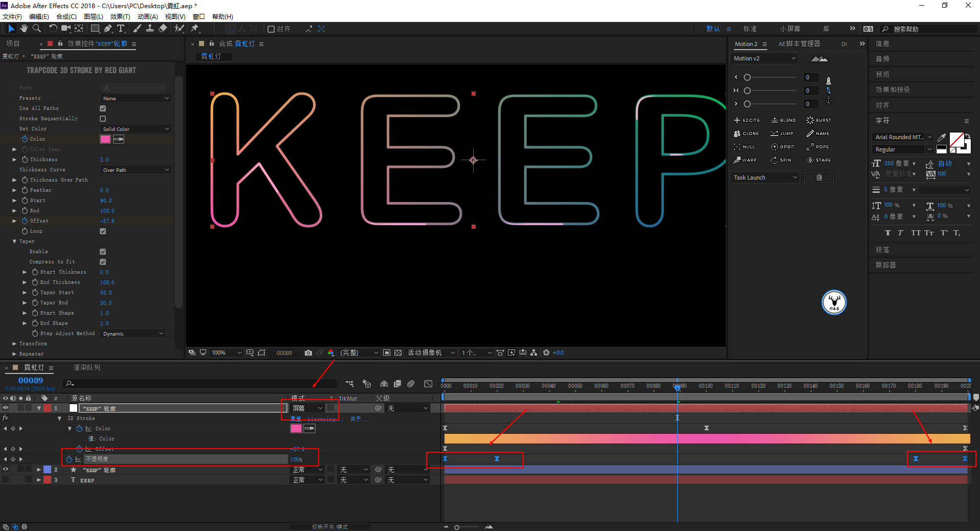Click the first Motion 2 slider handle
This screenshot has height=531, width=980.
[747, 77]
